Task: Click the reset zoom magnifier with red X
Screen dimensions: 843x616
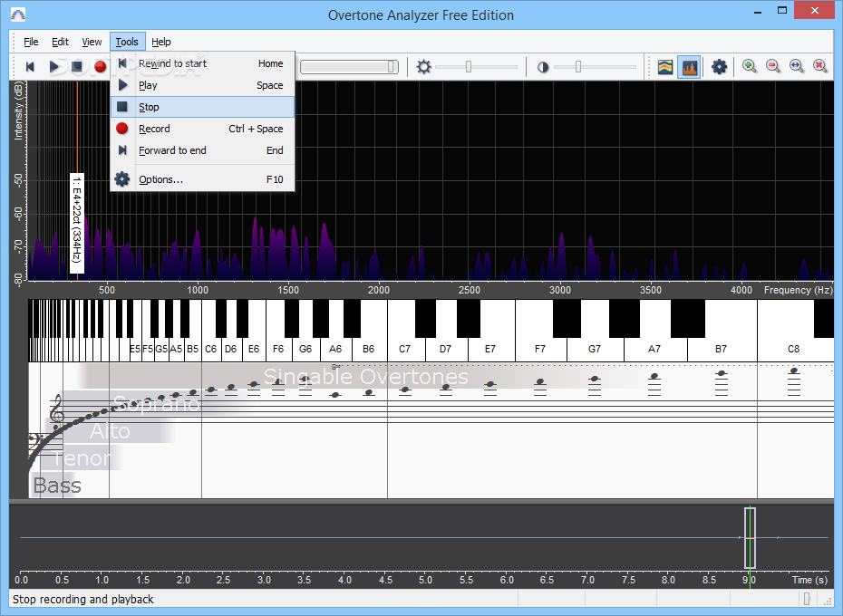Action: (819, 66)
